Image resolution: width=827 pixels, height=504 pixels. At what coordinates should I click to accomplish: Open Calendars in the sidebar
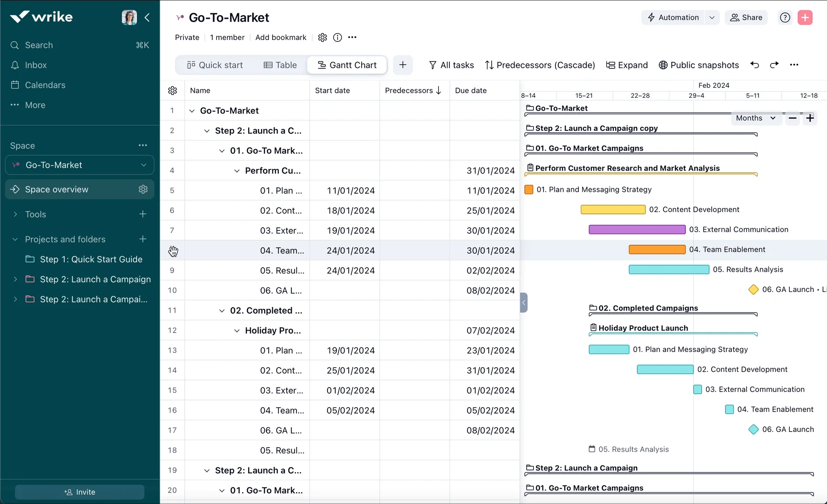(44, 85)
